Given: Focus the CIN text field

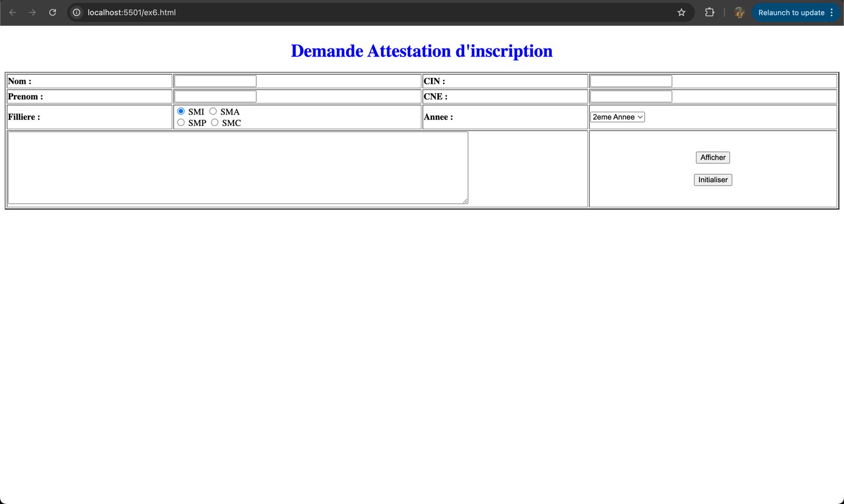Looking at the screenshot, I should tap(631, 81).
